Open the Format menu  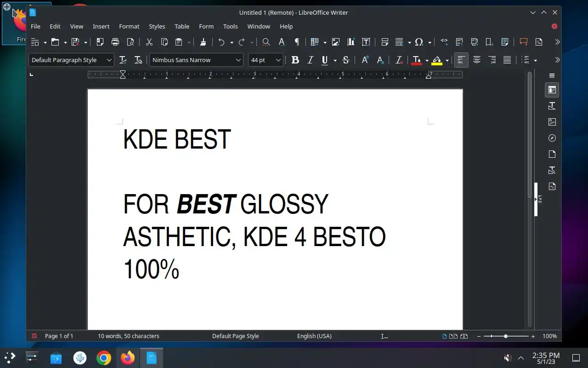(129, 26)
